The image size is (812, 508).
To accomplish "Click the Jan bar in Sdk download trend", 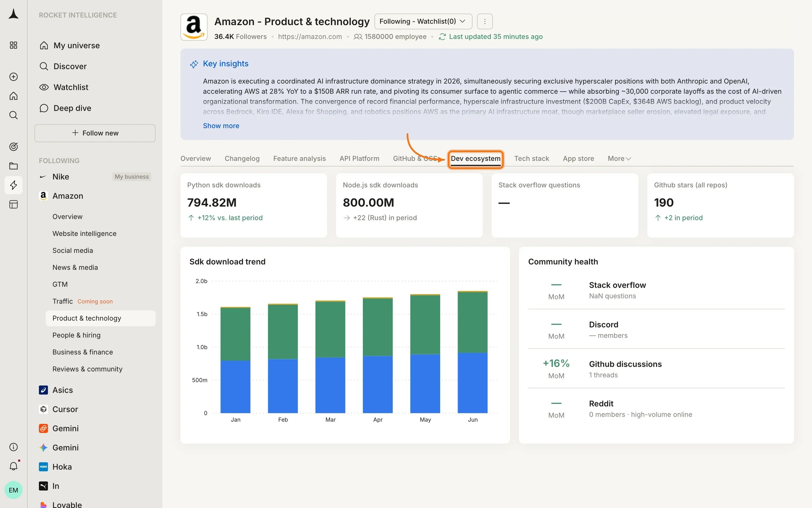I will [x=235, y=360].
